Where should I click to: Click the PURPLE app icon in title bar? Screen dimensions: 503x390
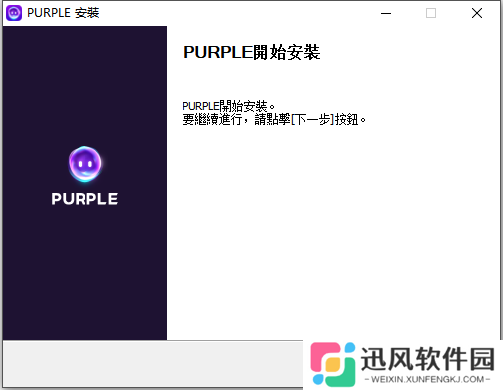pyautogui.click(x=14, y=13)
